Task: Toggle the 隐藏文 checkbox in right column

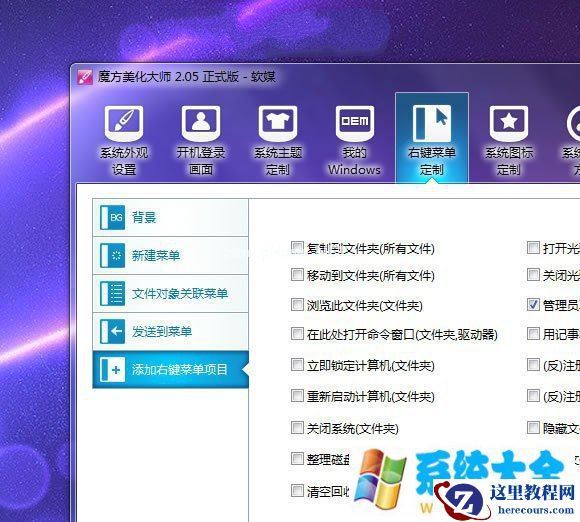Action: (x=533, y=428)
